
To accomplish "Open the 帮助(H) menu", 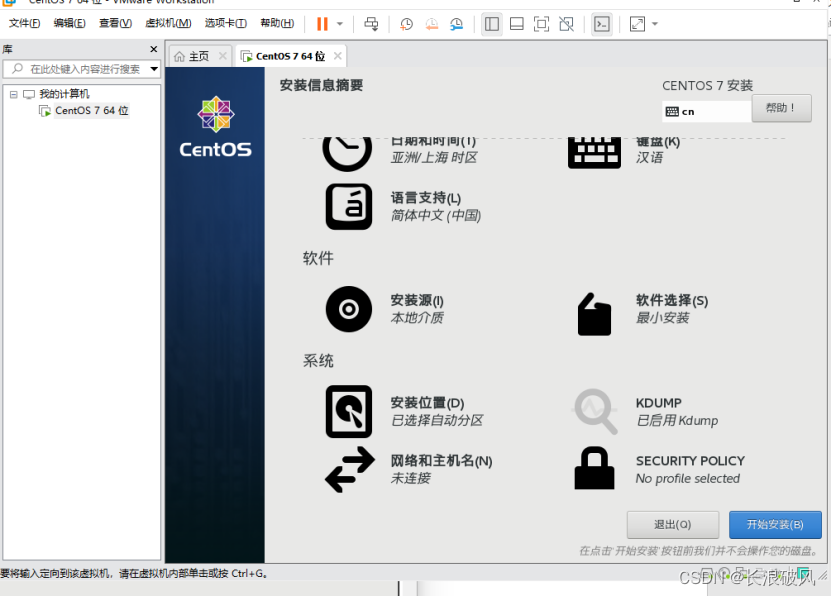I will [277, 23].
